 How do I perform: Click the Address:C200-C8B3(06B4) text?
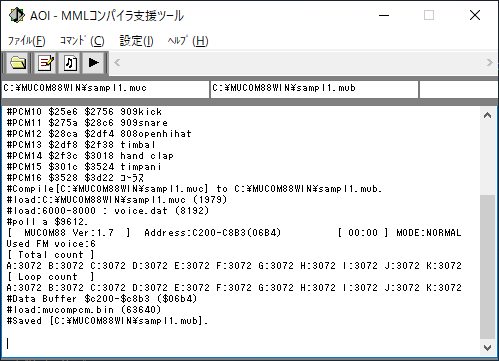point(213,233)
